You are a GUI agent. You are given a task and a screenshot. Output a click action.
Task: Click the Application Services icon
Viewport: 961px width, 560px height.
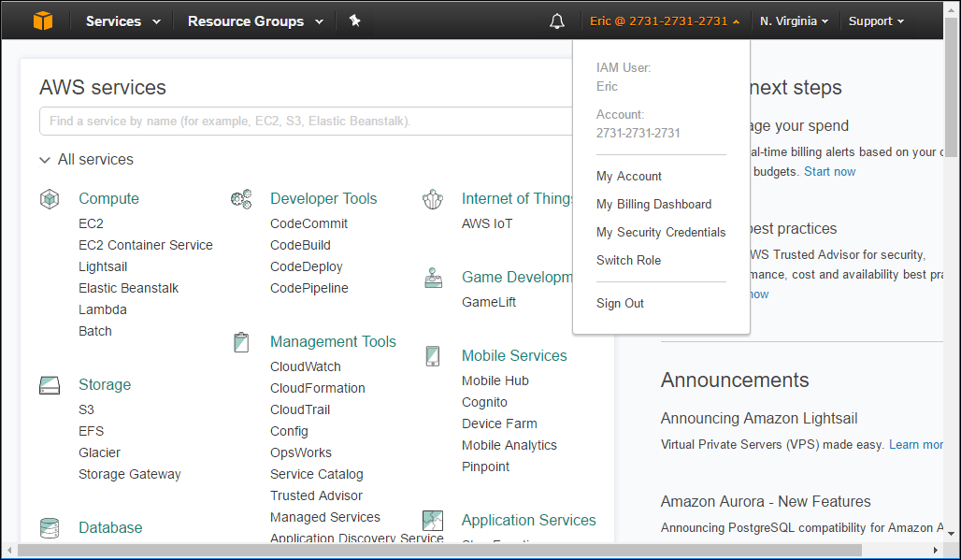[x=433, y=520]
